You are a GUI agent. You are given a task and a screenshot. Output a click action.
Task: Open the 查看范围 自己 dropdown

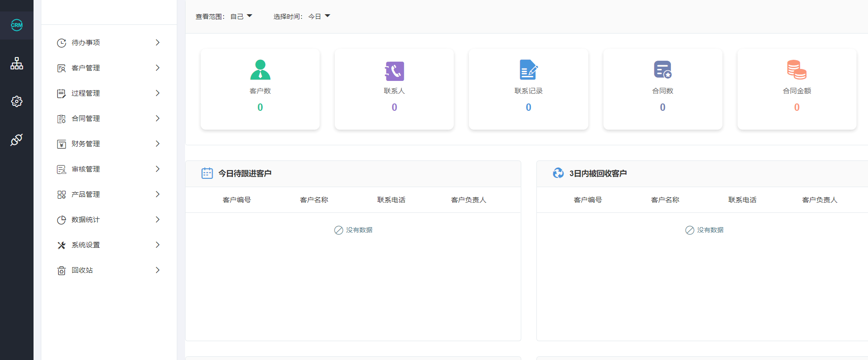[241, 17]
